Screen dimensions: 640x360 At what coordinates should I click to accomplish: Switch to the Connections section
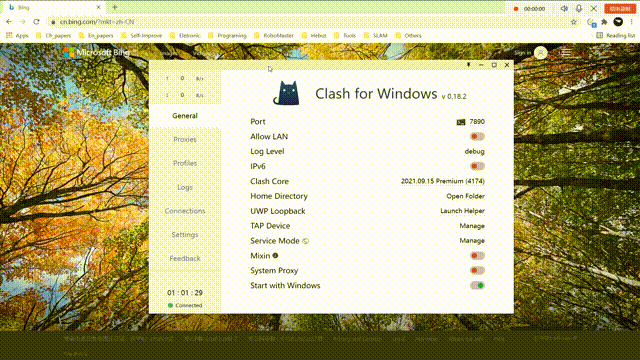[185, 211]
